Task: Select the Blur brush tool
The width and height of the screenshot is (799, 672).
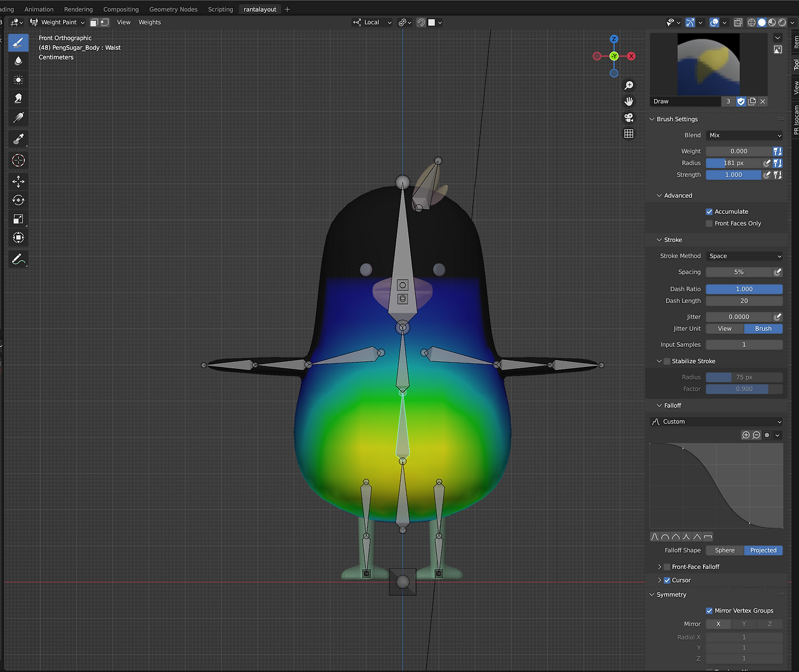Action: (18, 61)
